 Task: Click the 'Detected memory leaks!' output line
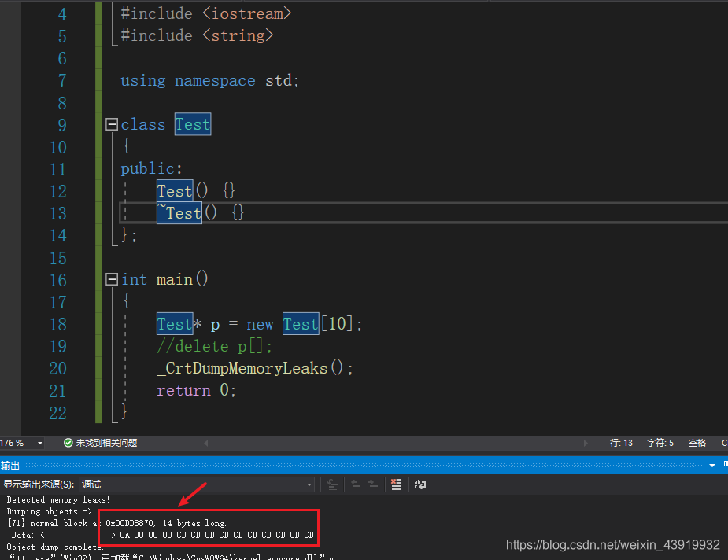tap(58, 499)
